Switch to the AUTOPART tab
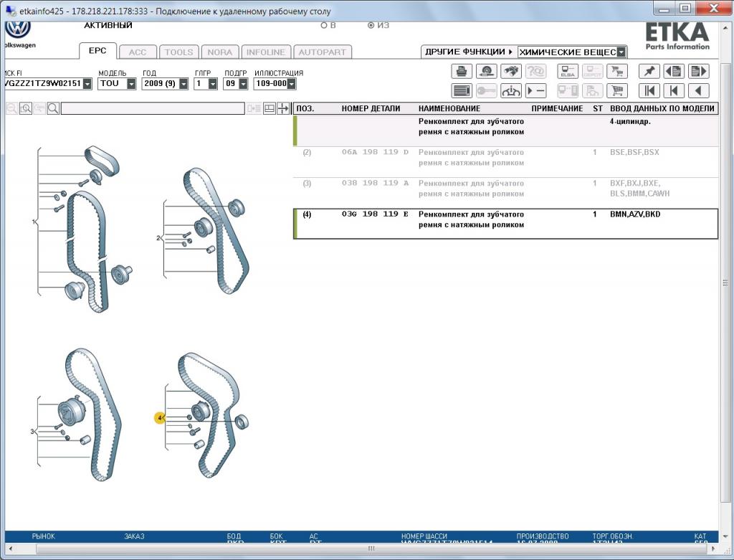 tap(322, 52)
